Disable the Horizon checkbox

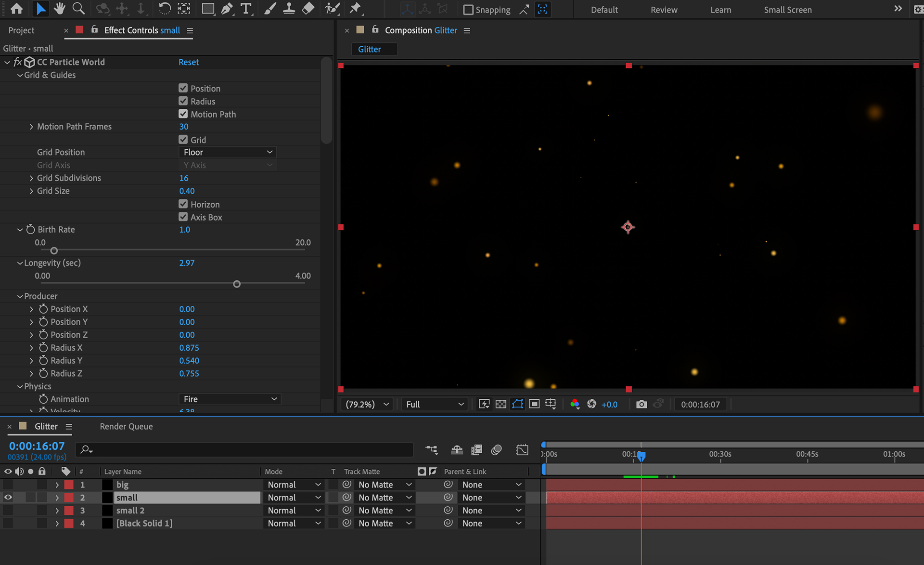pos(183,204)
